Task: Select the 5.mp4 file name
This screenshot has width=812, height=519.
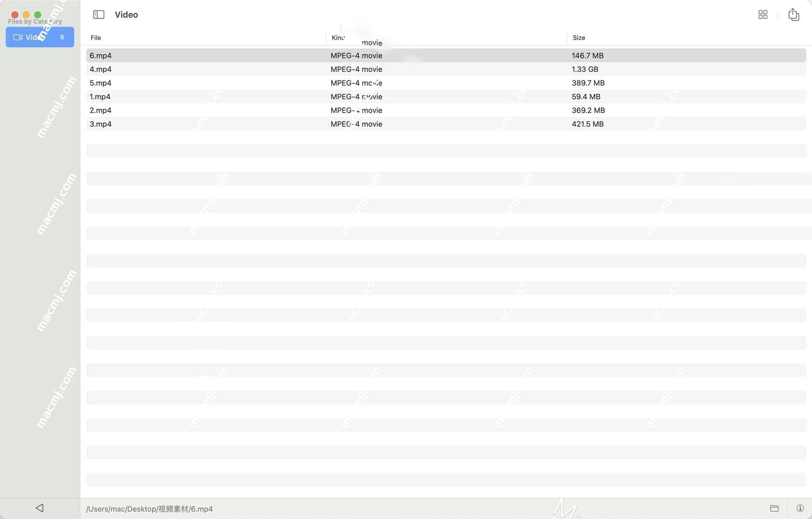Action: click(x=100, y=83)
